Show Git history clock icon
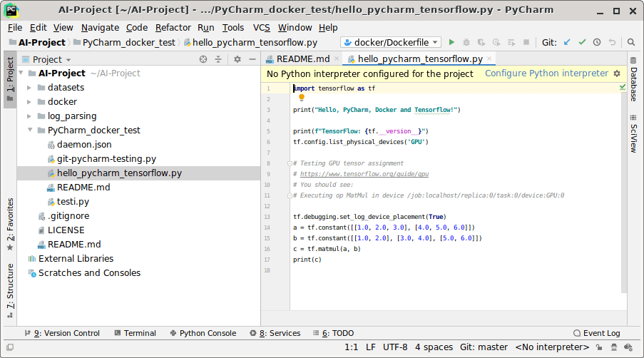This screenshot has width=644, height=358. tap(597, 42)
